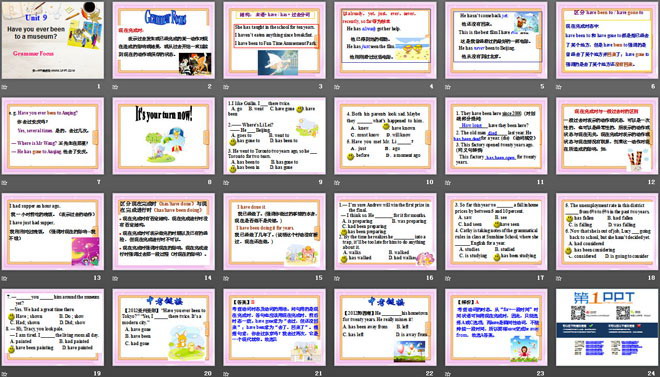Click the slide number label '12'
Image resolution: width=660 pixels, height=377 pixels.
(652, 182)
